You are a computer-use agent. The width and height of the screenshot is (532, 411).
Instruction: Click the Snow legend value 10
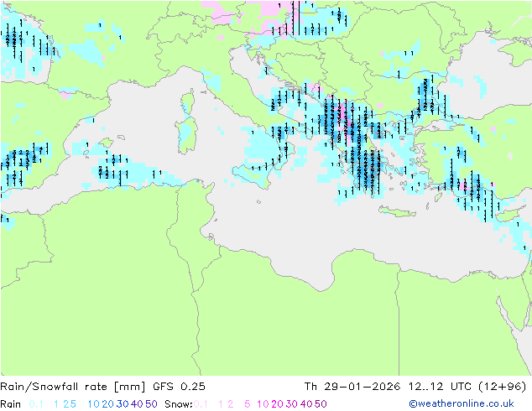click(263, 404)
